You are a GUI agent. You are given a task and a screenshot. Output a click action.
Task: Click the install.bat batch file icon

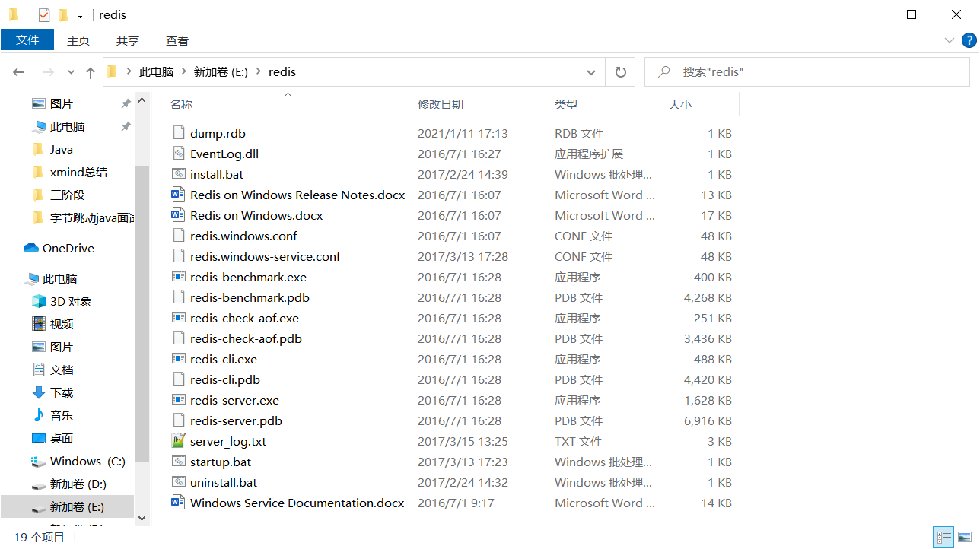pos(179,174)
